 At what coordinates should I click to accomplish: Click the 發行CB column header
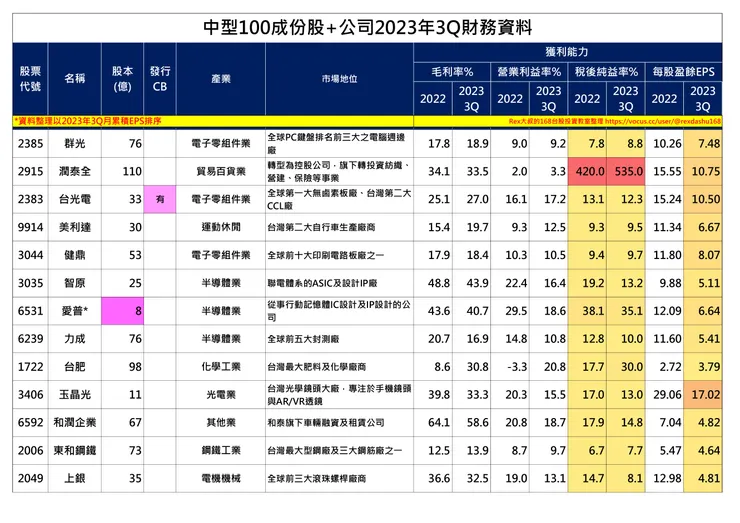tap(160, 79)
